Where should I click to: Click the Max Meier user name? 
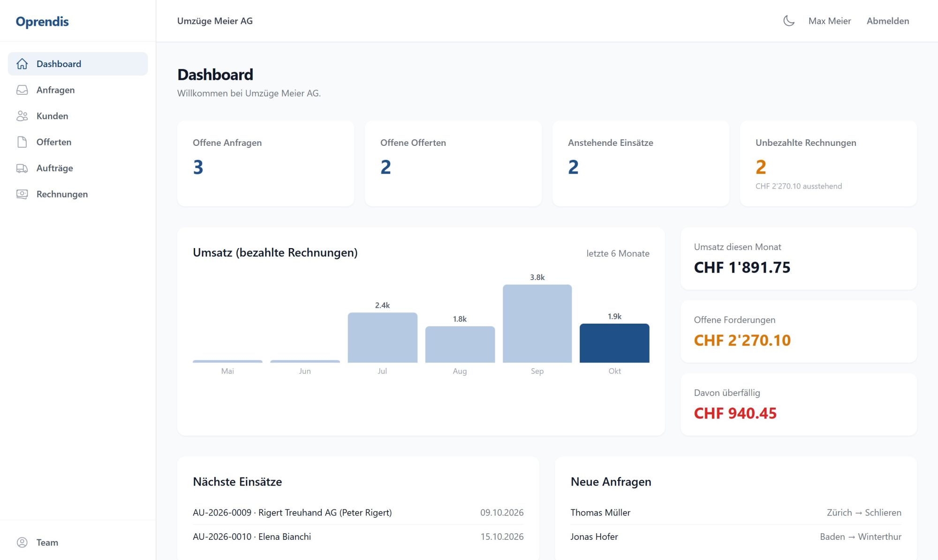830,21
